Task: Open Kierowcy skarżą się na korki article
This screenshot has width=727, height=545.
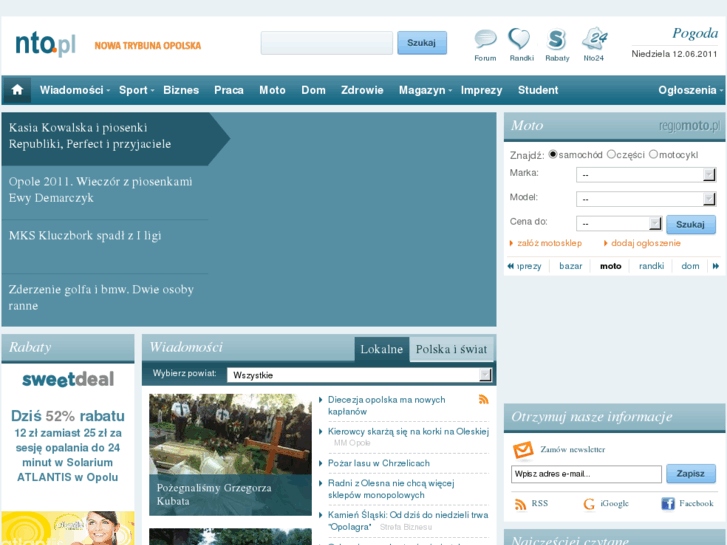Action: click(408, 431)
